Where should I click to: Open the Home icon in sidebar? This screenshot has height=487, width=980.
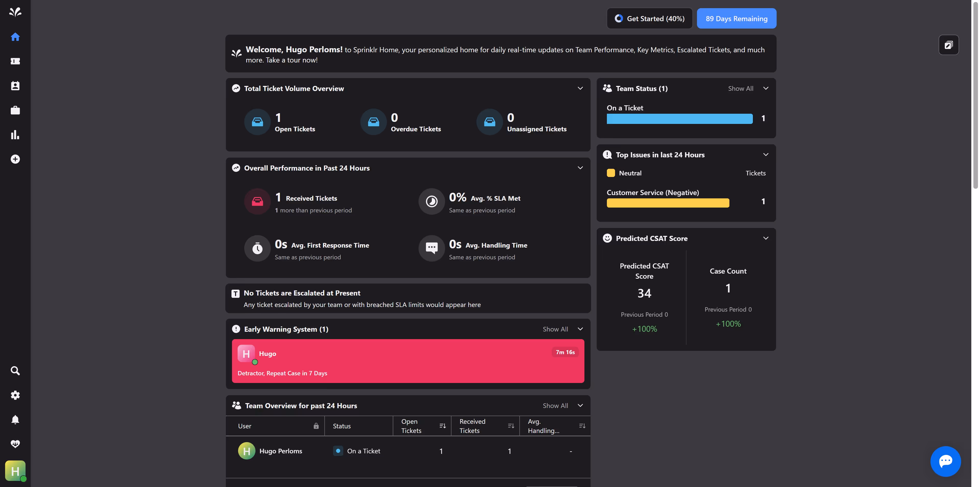coord(15,37)
